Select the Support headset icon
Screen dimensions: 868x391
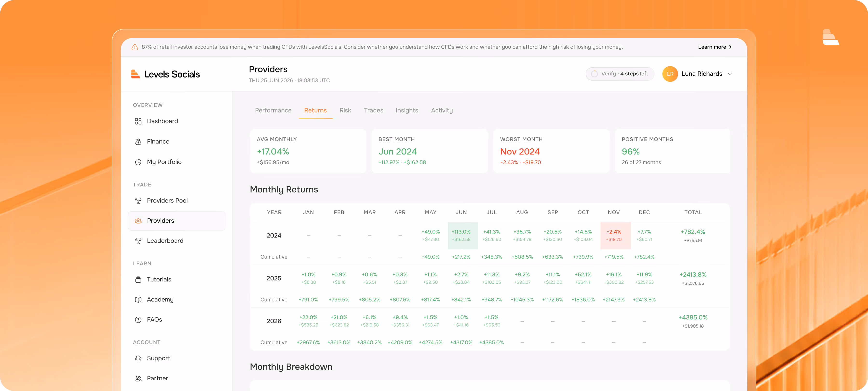[x=138, y=358]
